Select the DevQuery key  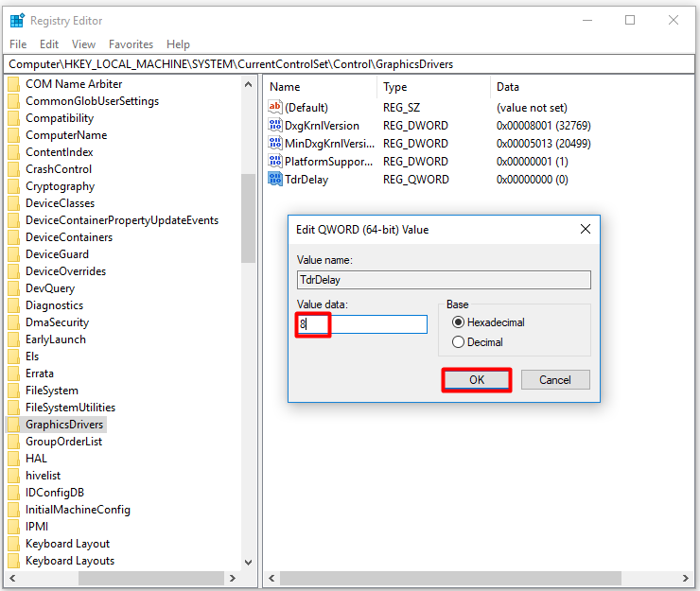click(50, 288)
